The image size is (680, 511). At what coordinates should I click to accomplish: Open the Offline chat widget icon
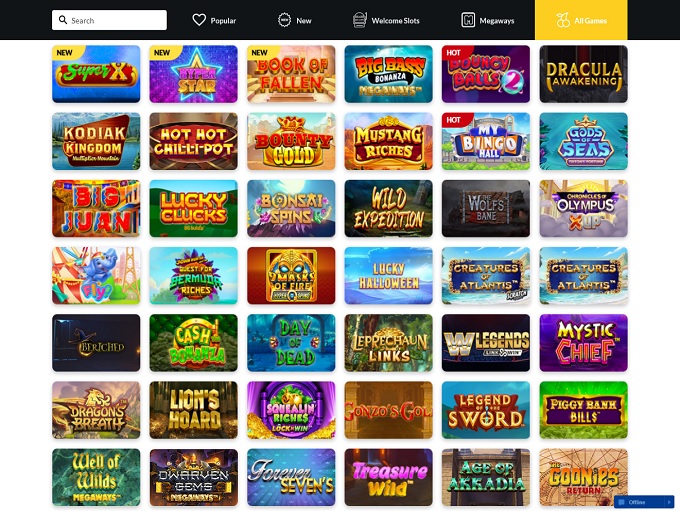pos(621,502)
